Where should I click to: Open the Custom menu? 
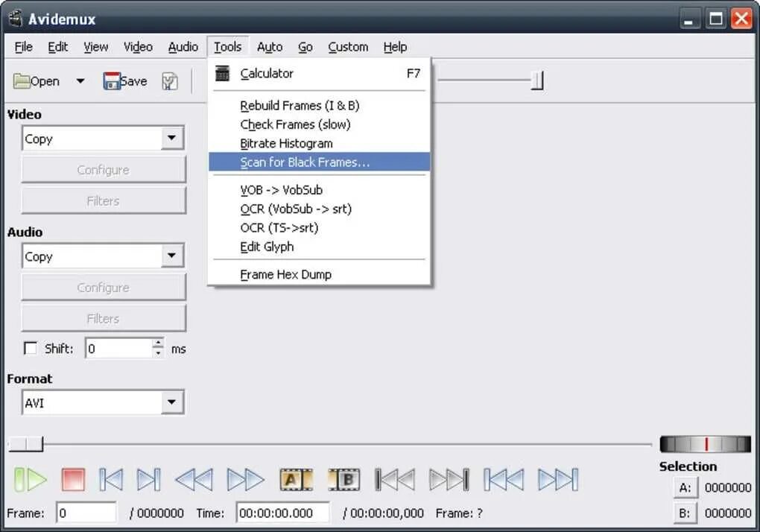[348, 47]
